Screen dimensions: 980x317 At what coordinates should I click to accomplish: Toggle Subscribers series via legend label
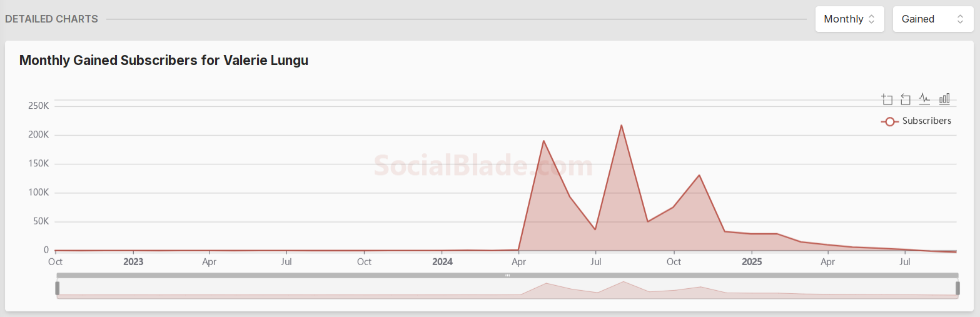[926, 121]
